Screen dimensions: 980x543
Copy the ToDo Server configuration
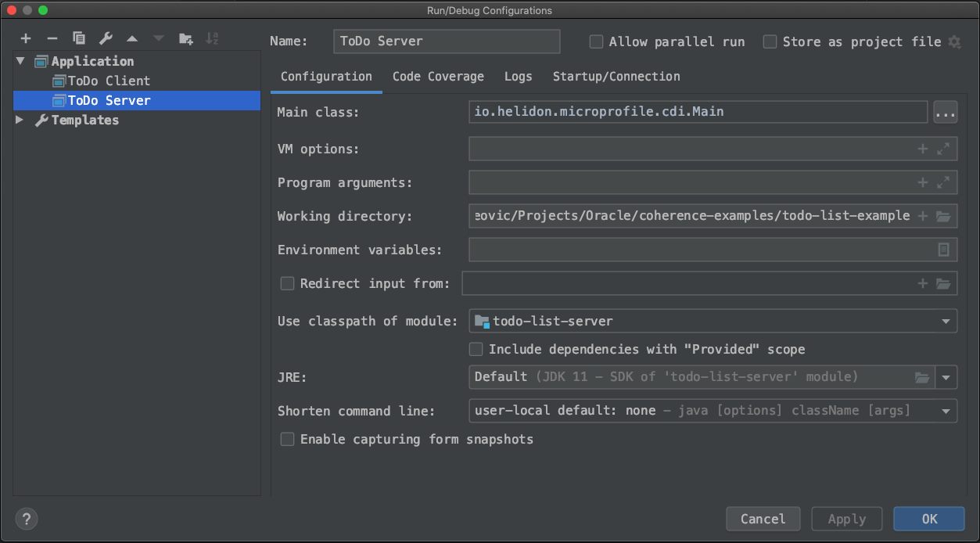pos(78,38)
